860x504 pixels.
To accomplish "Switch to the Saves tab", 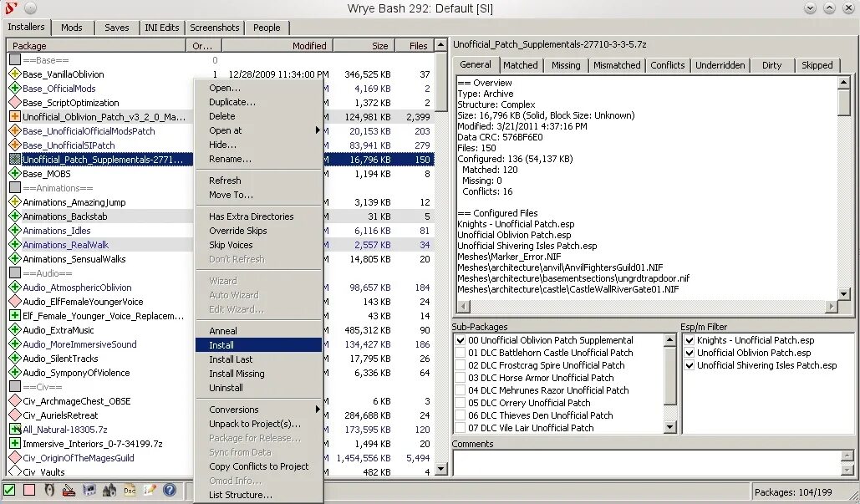I will coord(117,28).
